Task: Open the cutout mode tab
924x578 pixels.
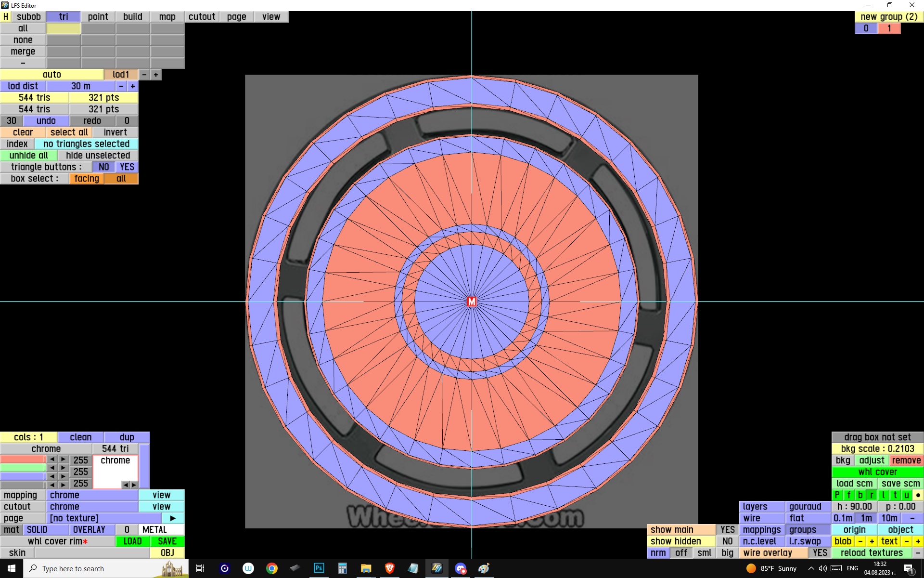Action: [x=202, y=17]
